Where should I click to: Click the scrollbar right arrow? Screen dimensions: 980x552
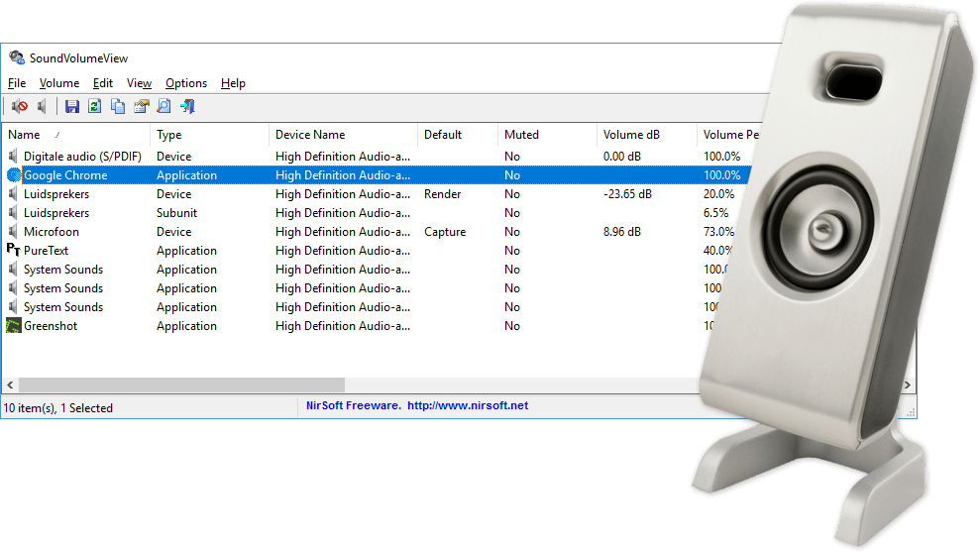pyautogui.click(x=908, y=385)
